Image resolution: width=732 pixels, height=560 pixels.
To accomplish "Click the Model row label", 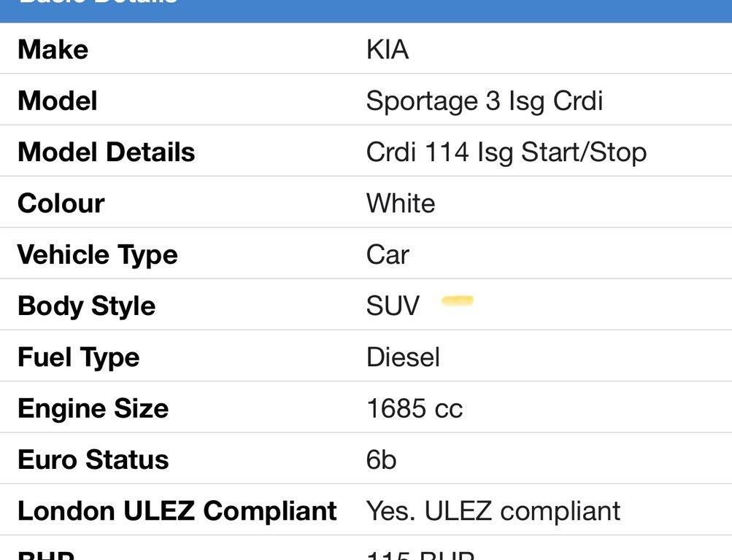I will click(x=58, y=101).
